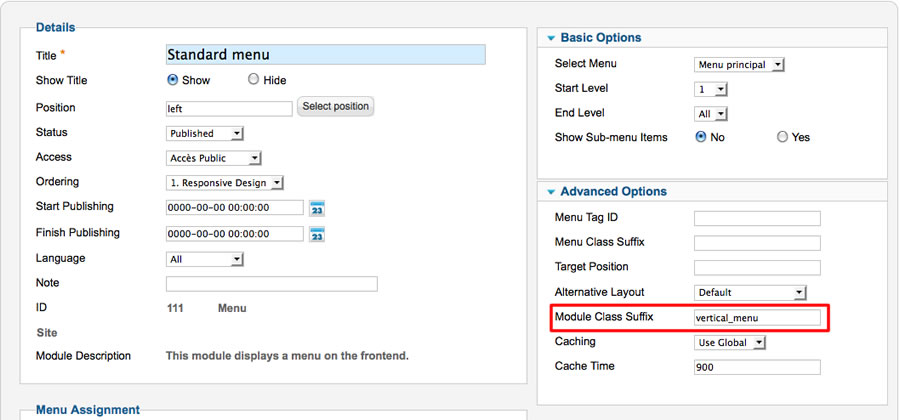The image size is (900, 420).
Task: Open the Status dropdown
Action: pos(205,133)
